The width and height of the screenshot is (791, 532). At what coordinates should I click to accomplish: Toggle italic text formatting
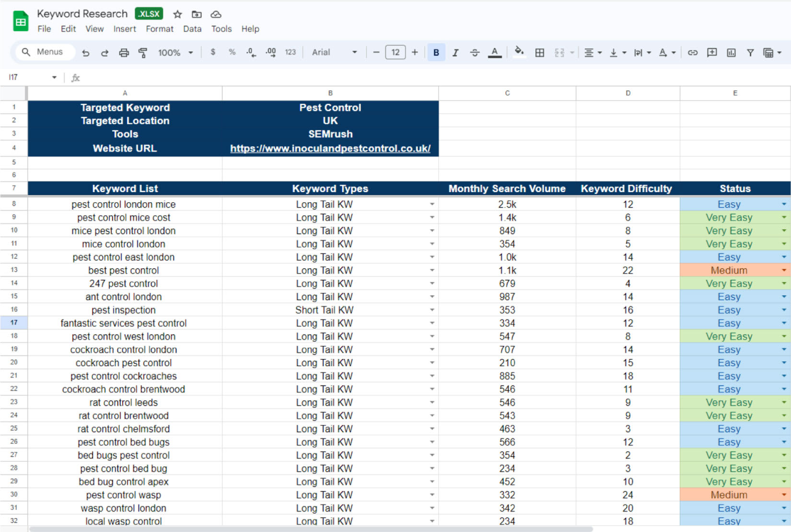coord(455,53)
